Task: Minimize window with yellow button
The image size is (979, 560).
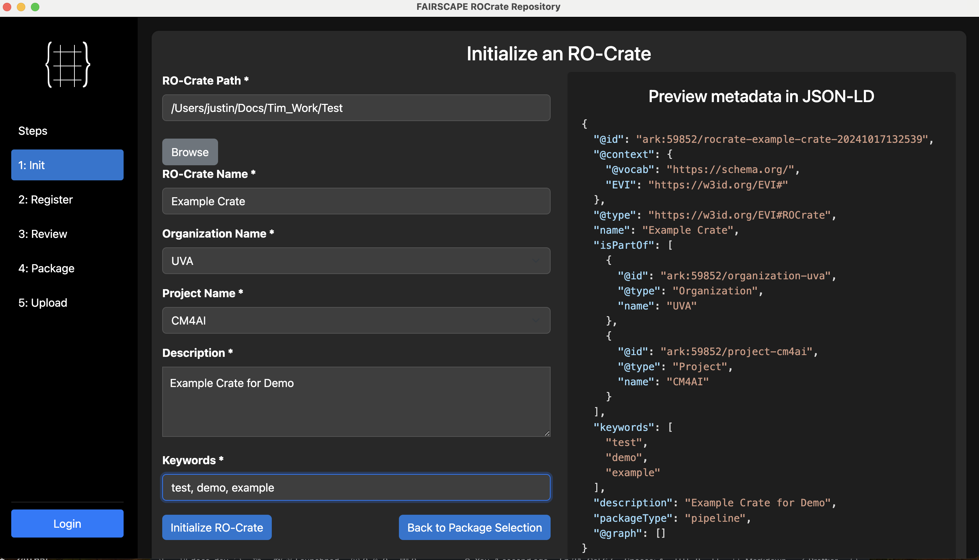Action: point(21,7)
